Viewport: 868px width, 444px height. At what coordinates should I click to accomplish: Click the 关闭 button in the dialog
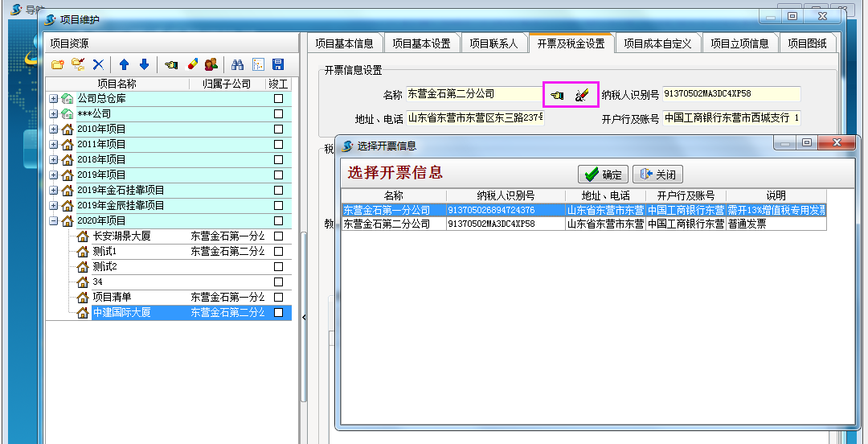pyautogui.click(x=657, y=175)
